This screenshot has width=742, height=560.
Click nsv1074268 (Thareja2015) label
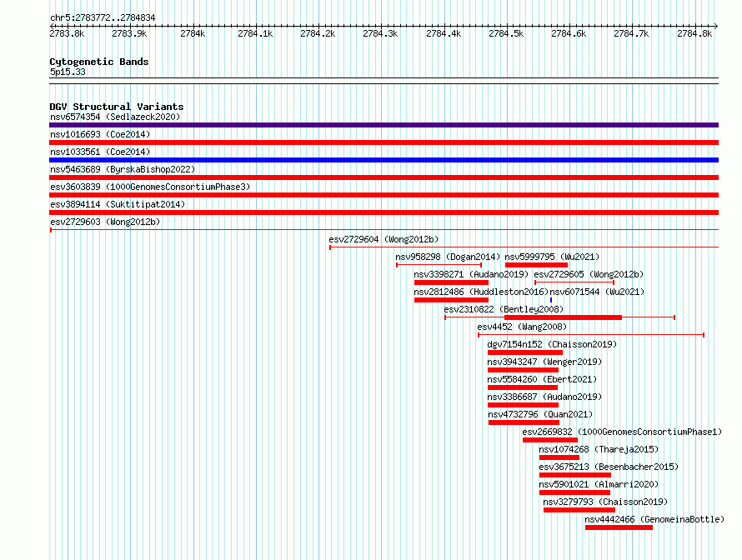click(x=599, y=449)
